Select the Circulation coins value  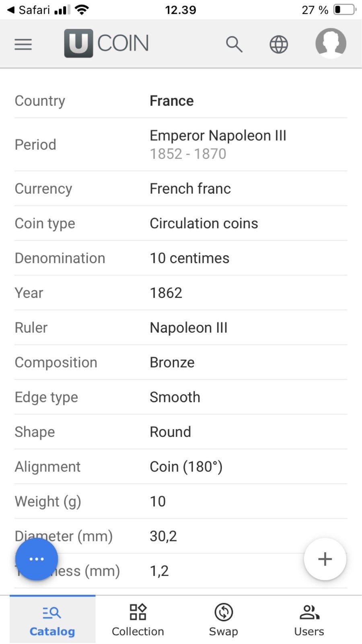(204, 223)
